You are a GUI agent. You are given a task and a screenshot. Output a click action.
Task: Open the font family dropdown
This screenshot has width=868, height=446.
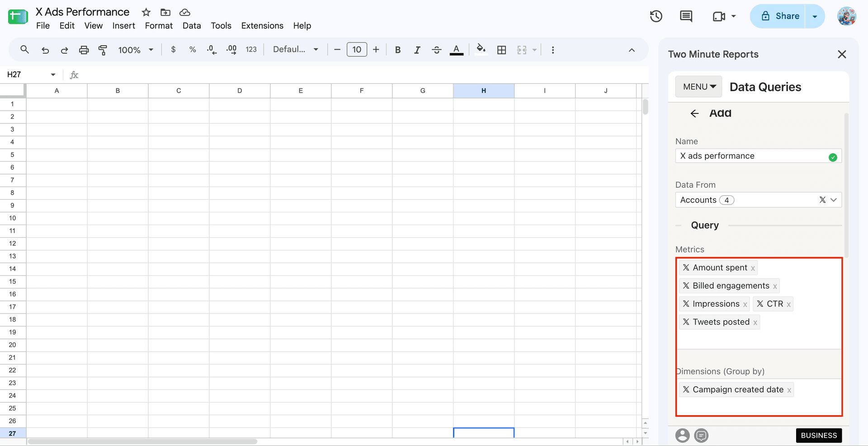[x=296, y=50]
